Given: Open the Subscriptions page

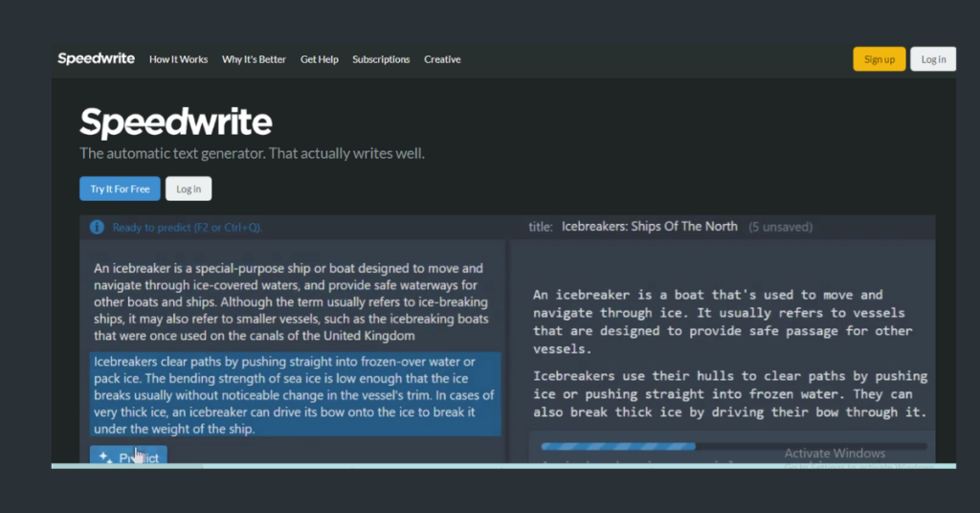Looking at the screenshot, I should (x=381, y=59).
